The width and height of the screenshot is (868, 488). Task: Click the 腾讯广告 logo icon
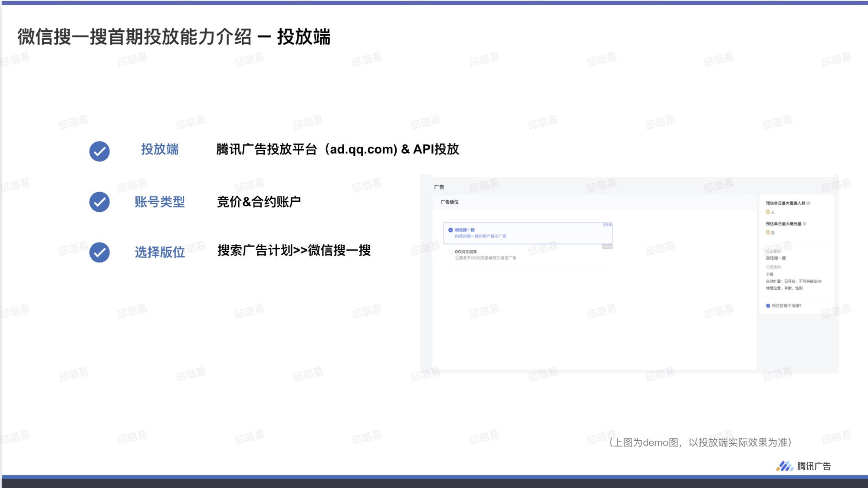coord(784,466)
